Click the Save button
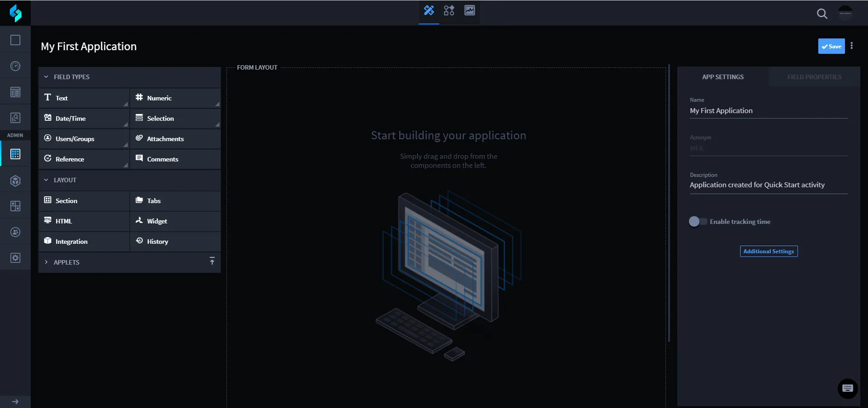 [831, 46]
